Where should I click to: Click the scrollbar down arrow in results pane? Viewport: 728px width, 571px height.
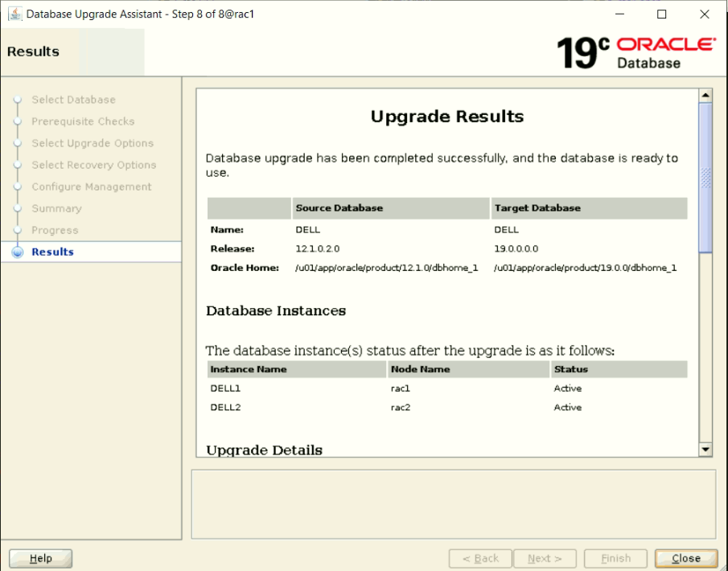click(x=705, y=449)
